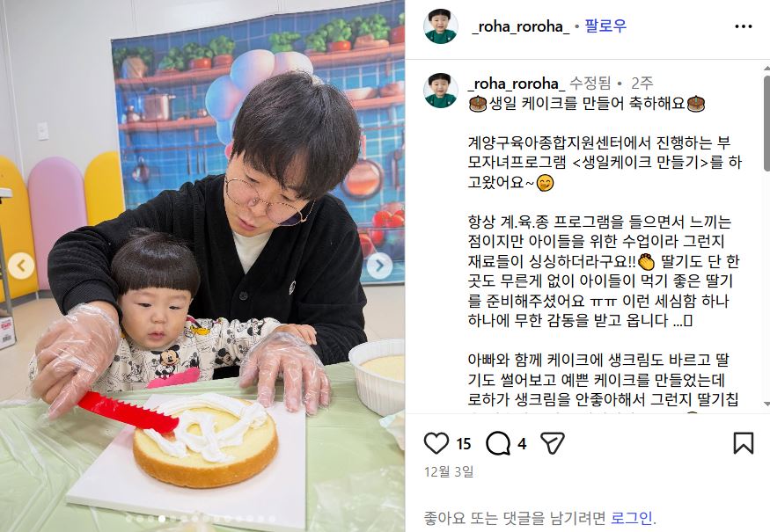Open the 15 likes count
Screen dimensions: 770x532
pyautogui.click(x=464, y=444)
